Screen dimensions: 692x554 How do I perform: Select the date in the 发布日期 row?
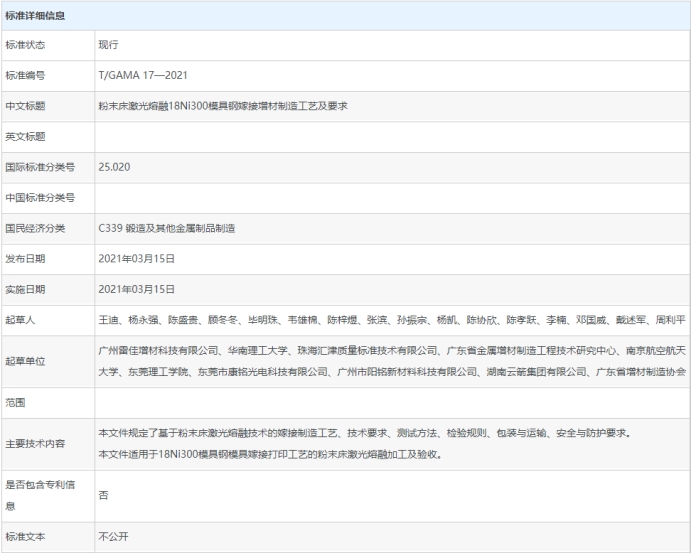click(x=137, y=258)
